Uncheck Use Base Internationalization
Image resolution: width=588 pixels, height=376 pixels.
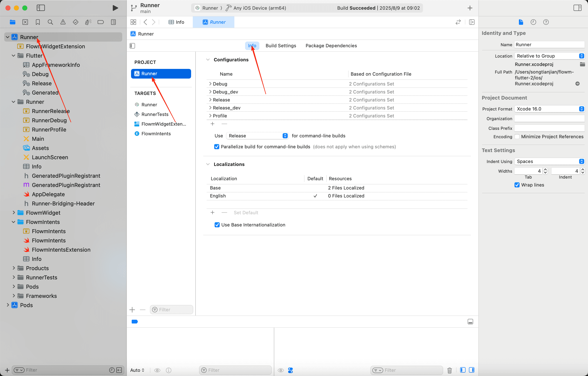click(217, 225)
